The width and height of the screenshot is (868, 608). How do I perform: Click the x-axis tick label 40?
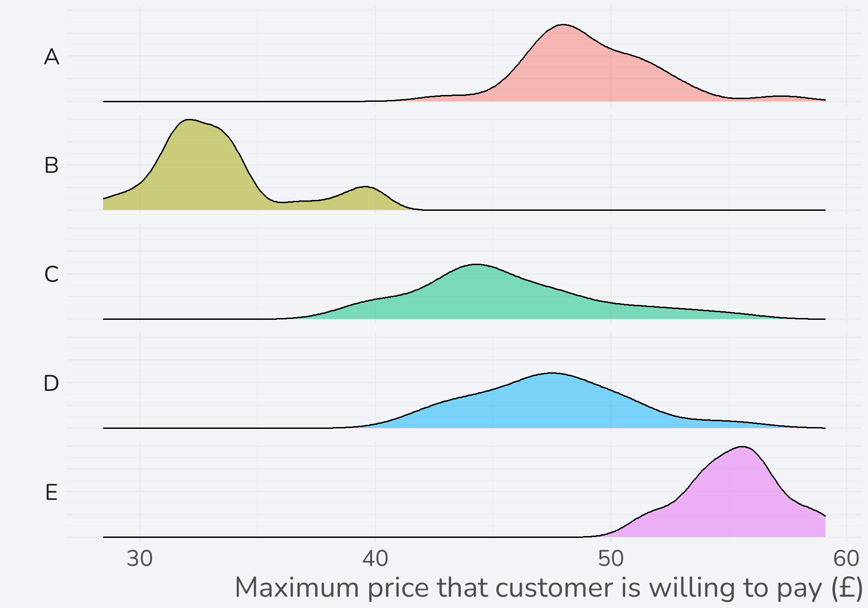(x=375, y=559)
